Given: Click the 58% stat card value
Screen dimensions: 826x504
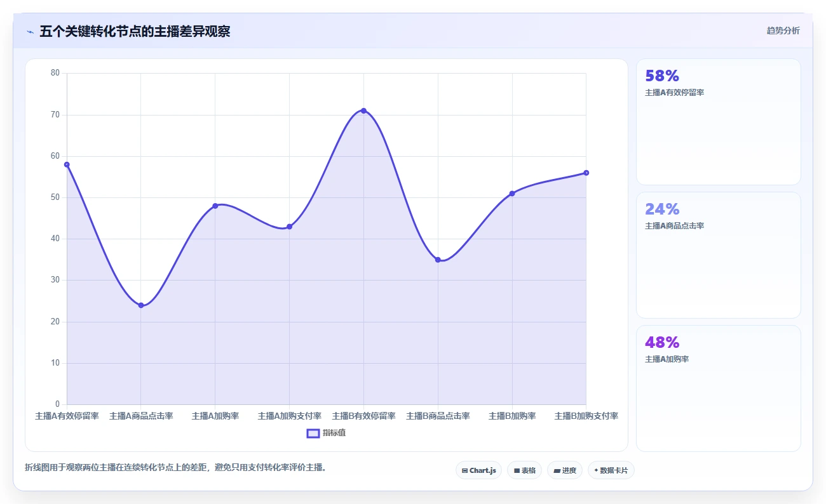Looking at the screenshot, I should pyautogui.click(x=662, y=76).
